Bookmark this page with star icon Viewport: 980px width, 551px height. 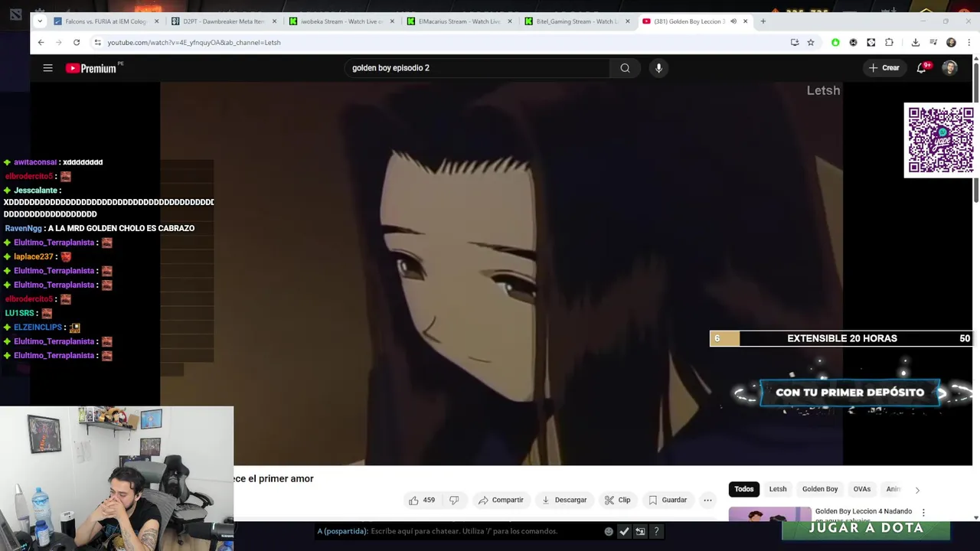click(x=810, y=42)
